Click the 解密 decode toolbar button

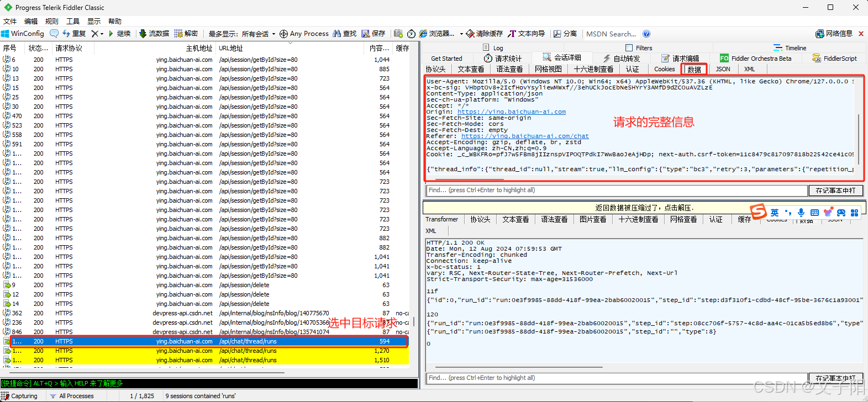point(186,34)
